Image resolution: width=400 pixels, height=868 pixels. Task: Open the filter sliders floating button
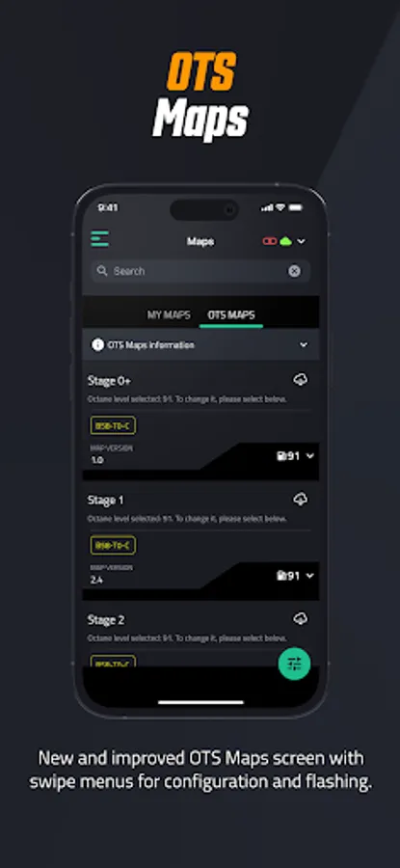(294, 664)
